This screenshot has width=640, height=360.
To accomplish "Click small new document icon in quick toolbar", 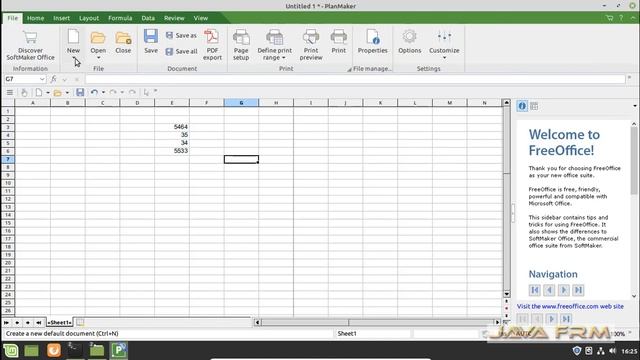I will tap(38, 93).
